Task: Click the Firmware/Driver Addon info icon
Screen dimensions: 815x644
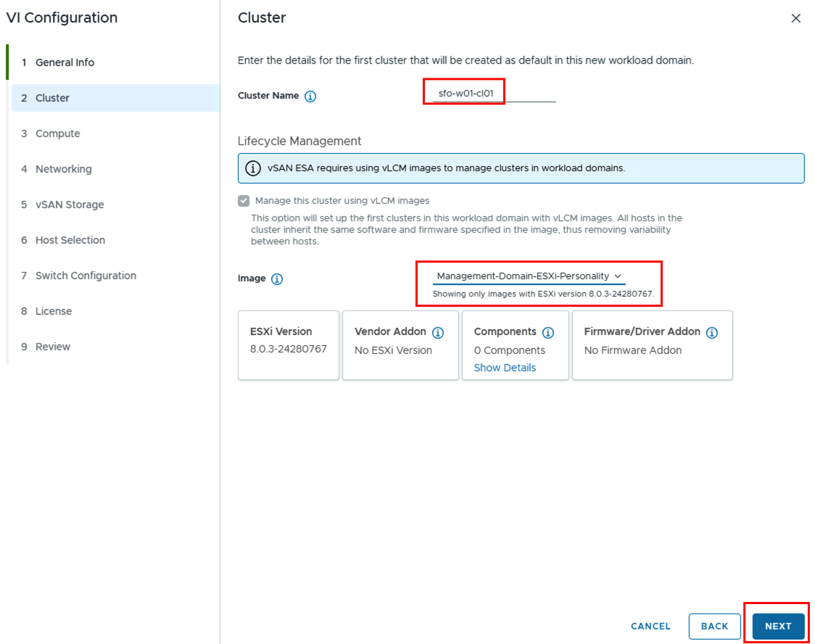Action: pos(712,333)
